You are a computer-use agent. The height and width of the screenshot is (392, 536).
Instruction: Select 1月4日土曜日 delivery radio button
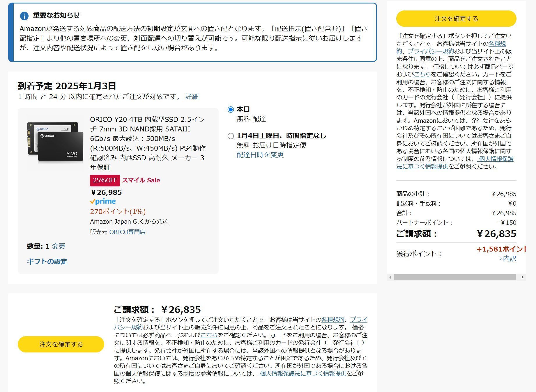click(231, 136)
